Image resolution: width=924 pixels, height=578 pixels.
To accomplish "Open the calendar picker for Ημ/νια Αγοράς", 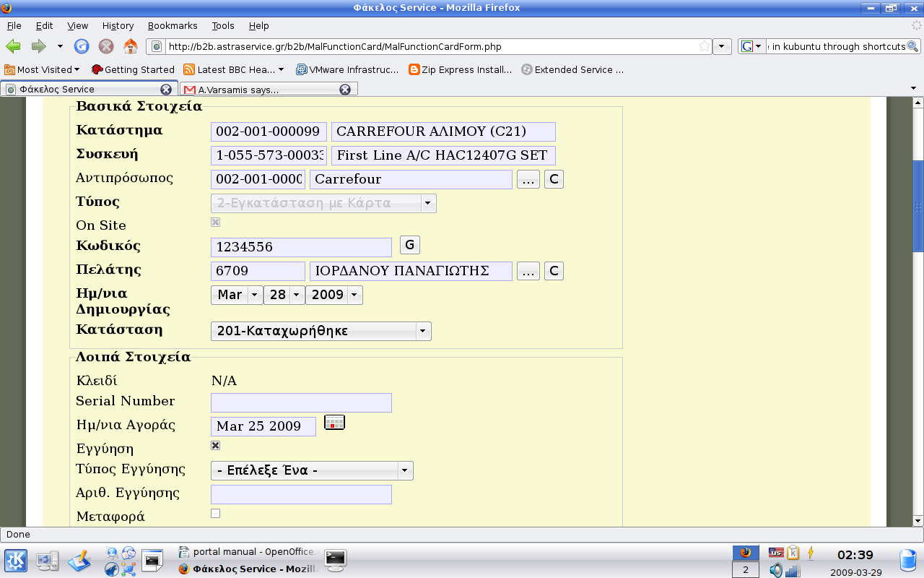I will 334,423.
